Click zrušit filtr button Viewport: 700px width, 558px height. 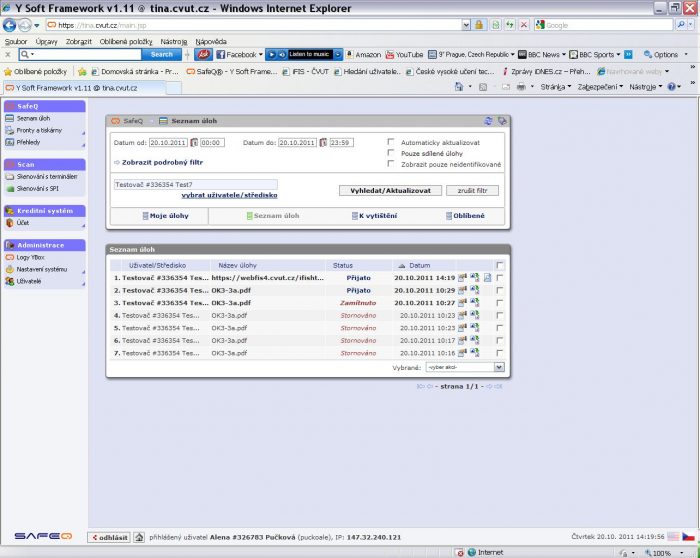coord(472,191)
